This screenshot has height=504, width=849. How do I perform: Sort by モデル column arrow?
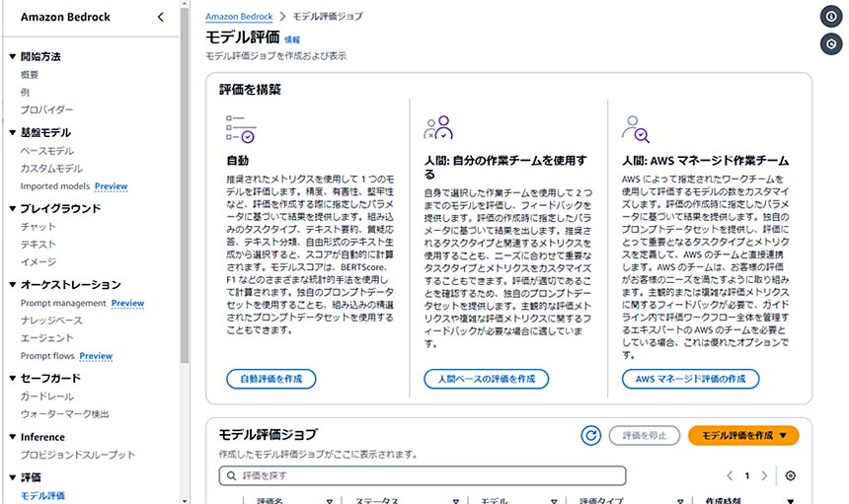coord(554,501)
